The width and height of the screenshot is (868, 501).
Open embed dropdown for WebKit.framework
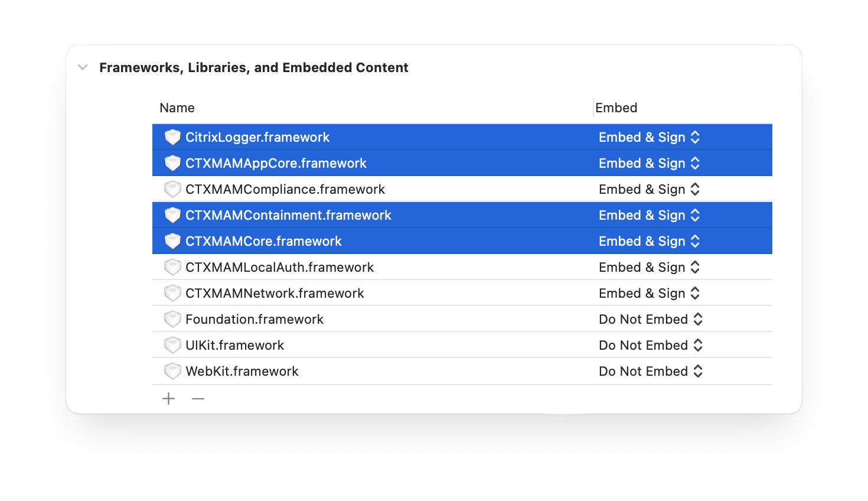pyautogui.click(x=651, y=371)
